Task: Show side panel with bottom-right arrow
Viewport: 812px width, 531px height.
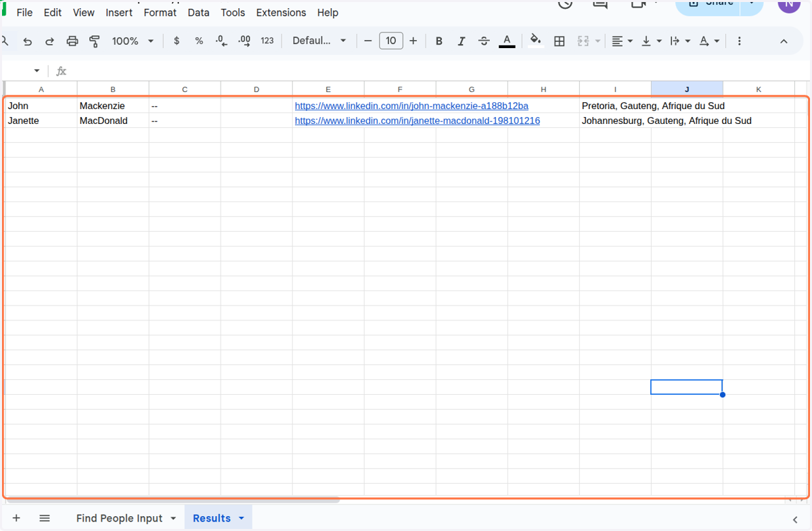Action: coord(796,519)
